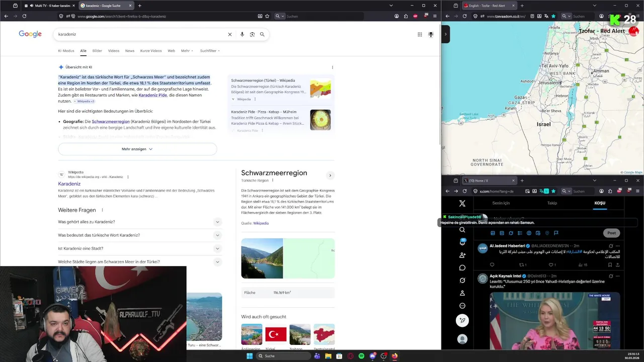644x362 pixels.
Task: Expand AI overview with Mehr anzeigen
Action: (x=137, y=149)
